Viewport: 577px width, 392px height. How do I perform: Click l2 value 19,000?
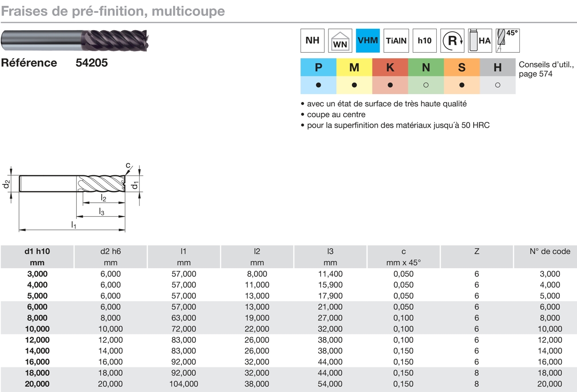(257, 318)
